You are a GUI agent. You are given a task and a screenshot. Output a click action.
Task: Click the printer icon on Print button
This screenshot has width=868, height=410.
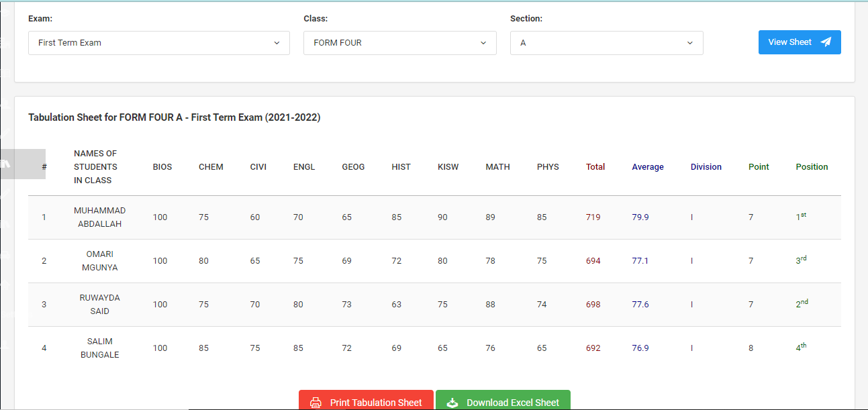click(316, 403)
